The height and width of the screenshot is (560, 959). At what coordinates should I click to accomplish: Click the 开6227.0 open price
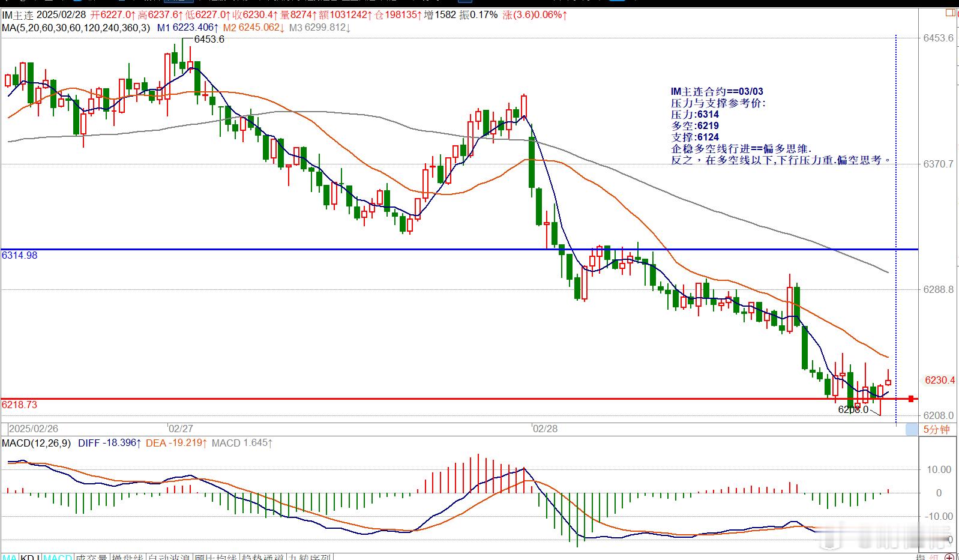click(x=113, y=15)
